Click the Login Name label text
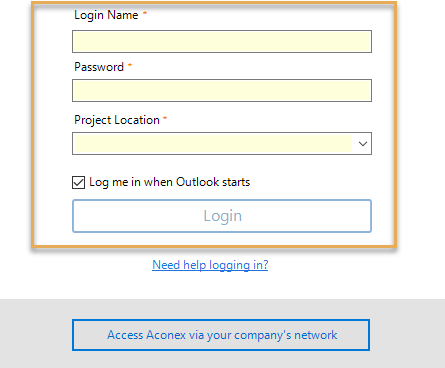This screenshot has width=445, height=368. [106, 15]
